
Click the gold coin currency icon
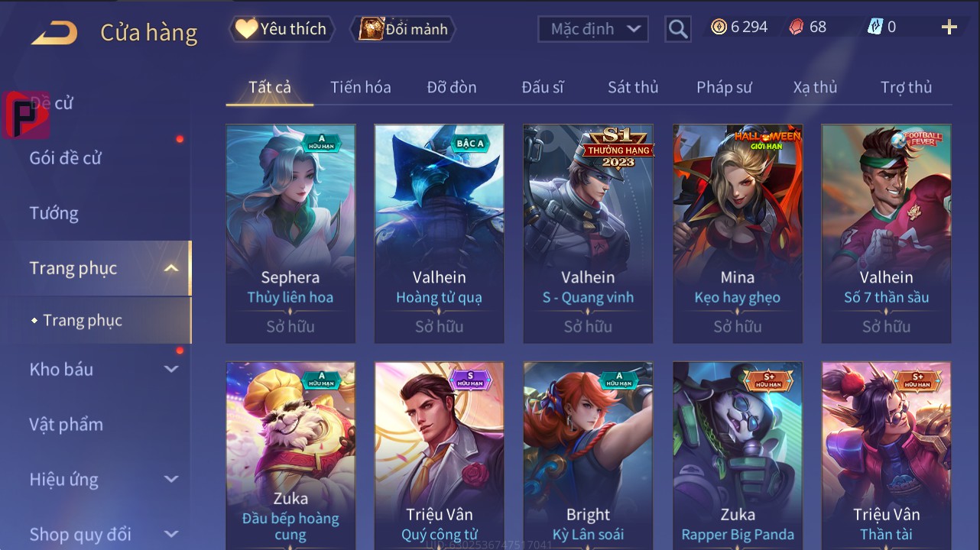(719, 27)
